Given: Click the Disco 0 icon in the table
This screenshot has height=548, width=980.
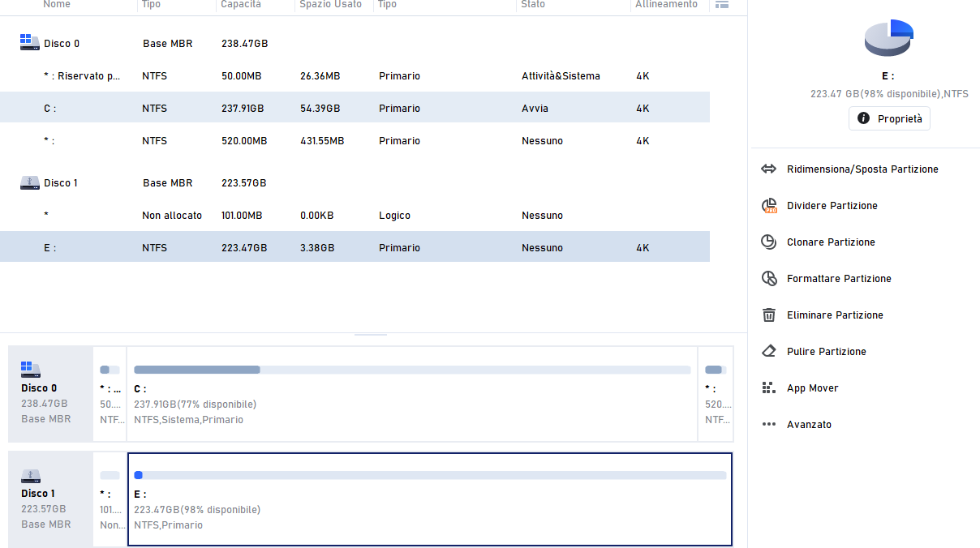Looking at the screenshot, I should pyautogui.click(x=30, y=42).
